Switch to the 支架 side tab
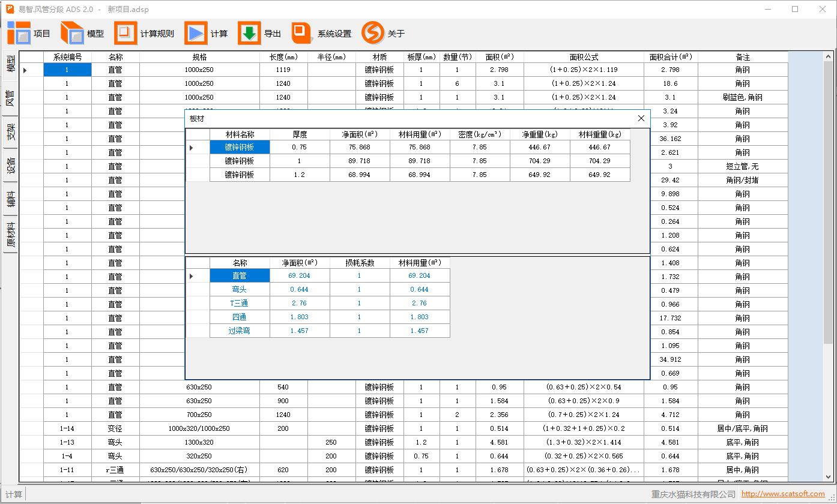This screenshot has height=504, width=837. point(10,131)
